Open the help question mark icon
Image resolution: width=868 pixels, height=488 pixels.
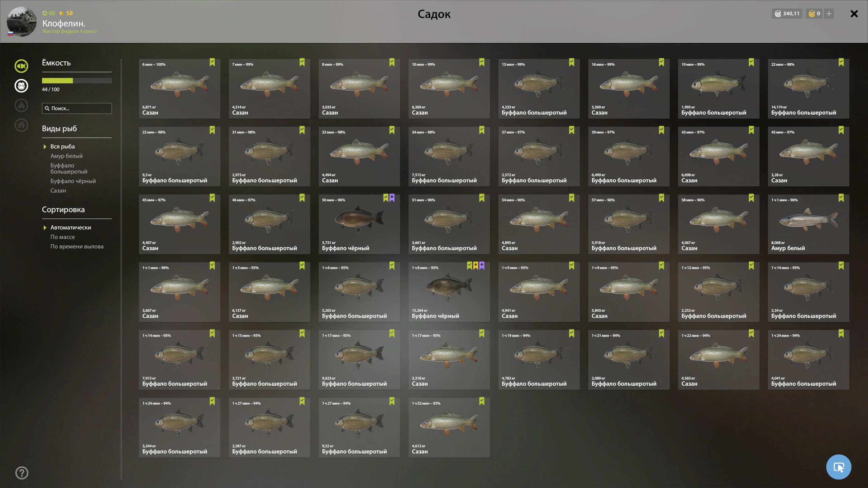(22, 473)
